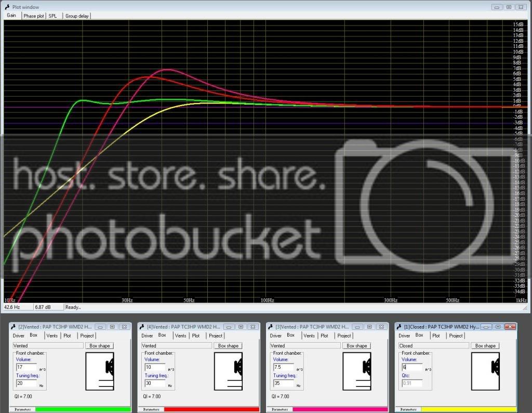Screen dimensions: 532x413
Task: Expand Vented box type dropdown in [2]Vented window
Action: click(x=47, y=345)
